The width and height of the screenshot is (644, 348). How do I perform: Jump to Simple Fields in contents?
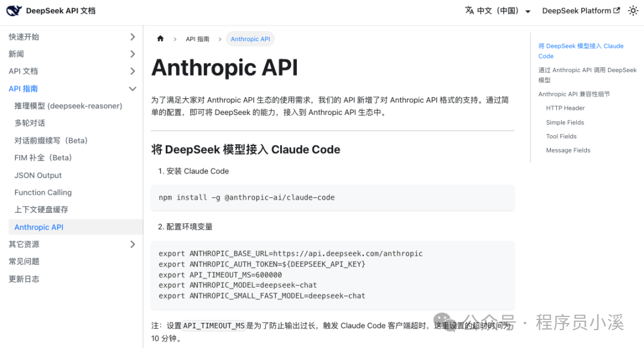pyautogui.click(x=565, y=122)
